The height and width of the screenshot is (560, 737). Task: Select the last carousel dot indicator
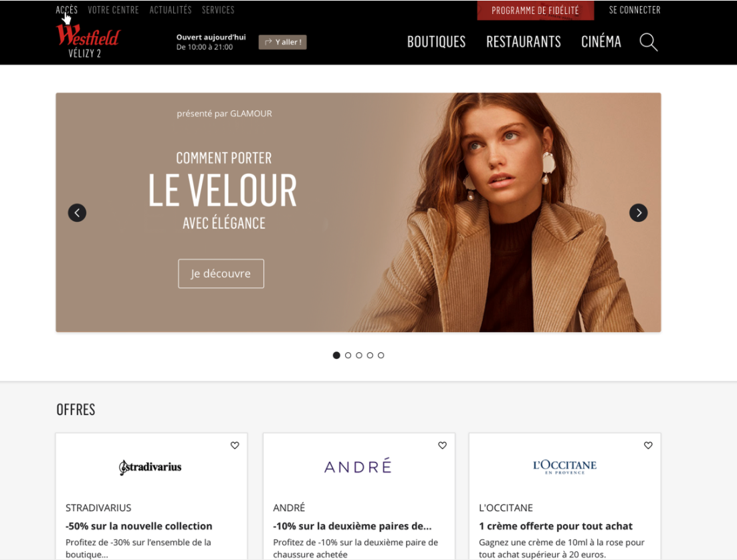(x=381, y=355)
